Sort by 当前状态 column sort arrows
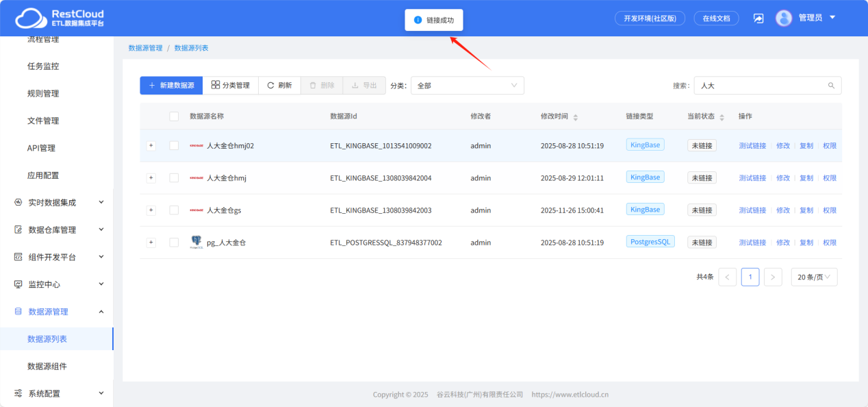Viewport: 868px width, 407px height. pyautogui.click(x=722, y=117)
